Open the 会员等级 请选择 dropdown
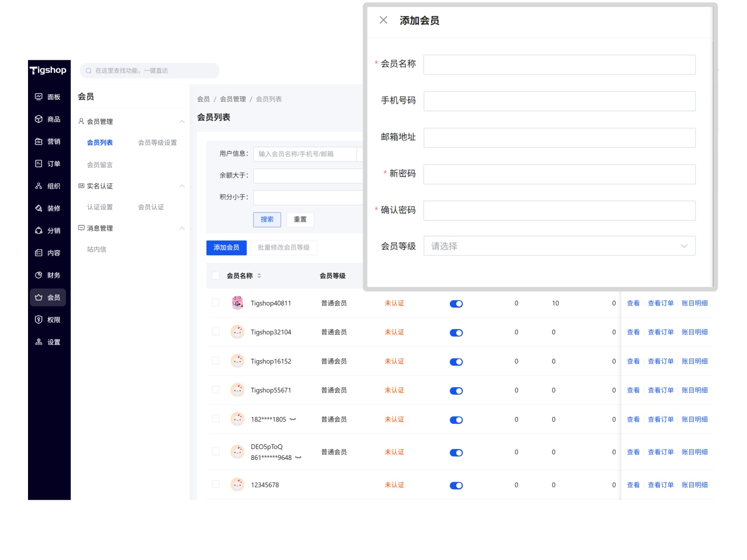Viewport: 747px width, 560px height. click(x=559, y=246)
